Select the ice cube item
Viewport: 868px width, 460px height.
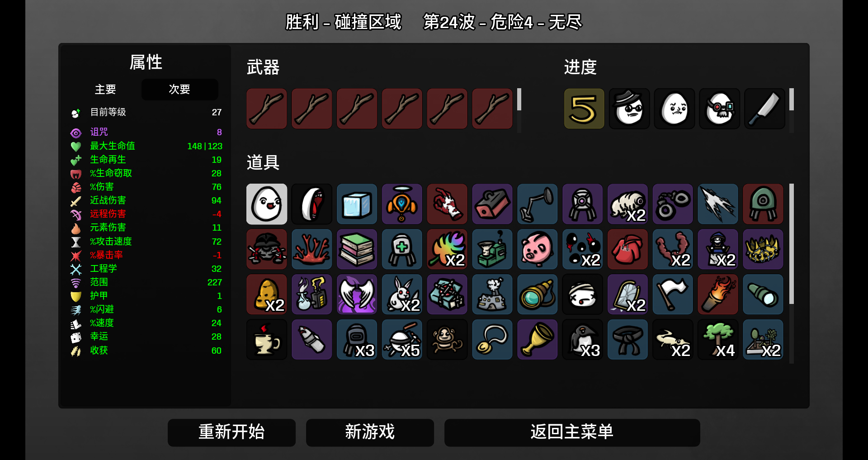pyautogui.click(x=357, y=204)
